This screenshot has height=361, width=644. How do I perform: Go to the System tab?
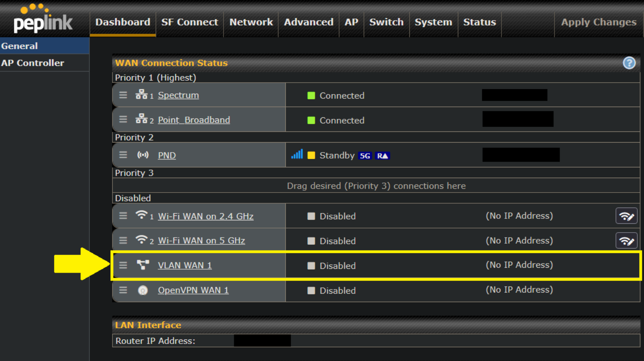click(433, 22)
